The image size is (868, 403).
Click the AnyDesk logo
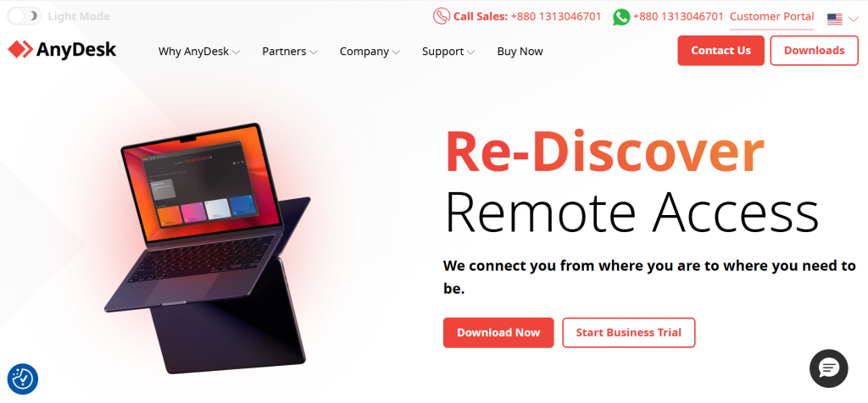click(x=62, y=50)
